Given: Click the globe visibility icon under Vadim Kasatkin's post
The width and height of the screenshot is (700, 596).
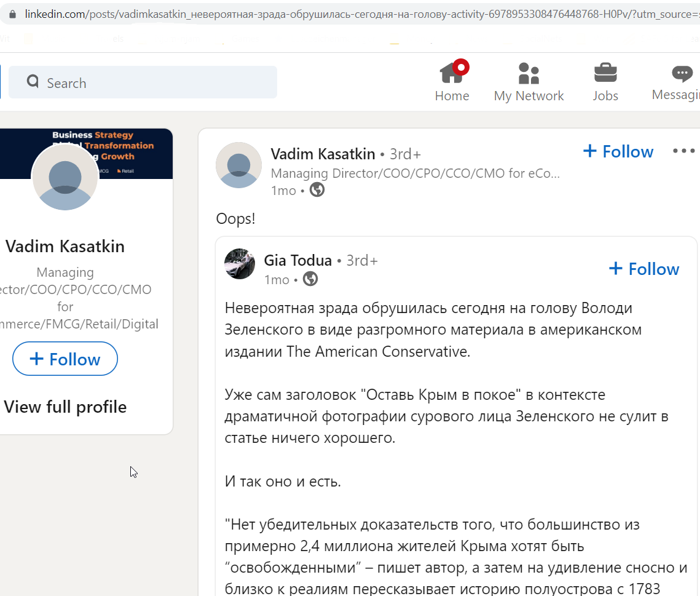Looking at the screenshot, I should 317,190.
